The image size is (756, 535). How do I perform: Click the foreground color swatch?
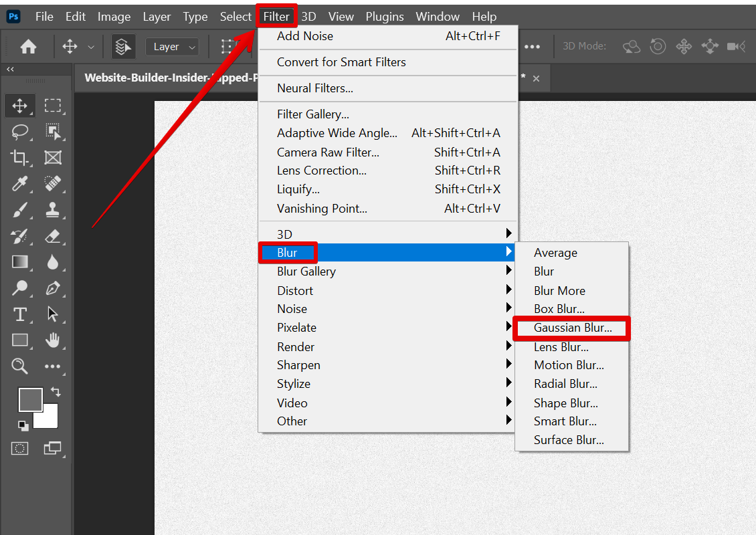[30, 400]
